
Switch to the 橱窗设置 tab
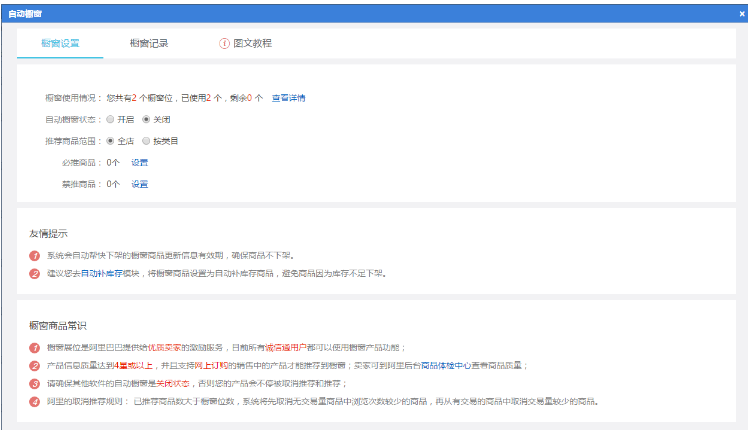click(x=60, y=44)
